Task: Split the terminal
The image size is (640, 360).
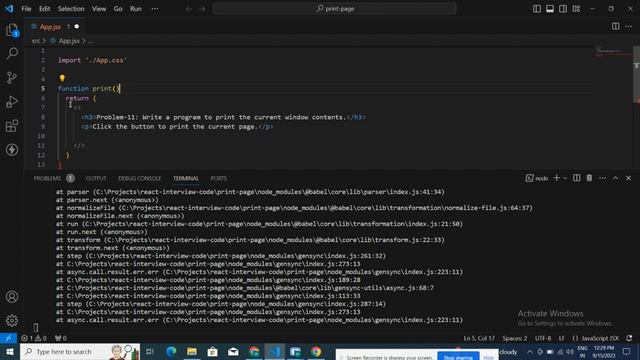Action: pyautogui.click(x=576, y=178)
